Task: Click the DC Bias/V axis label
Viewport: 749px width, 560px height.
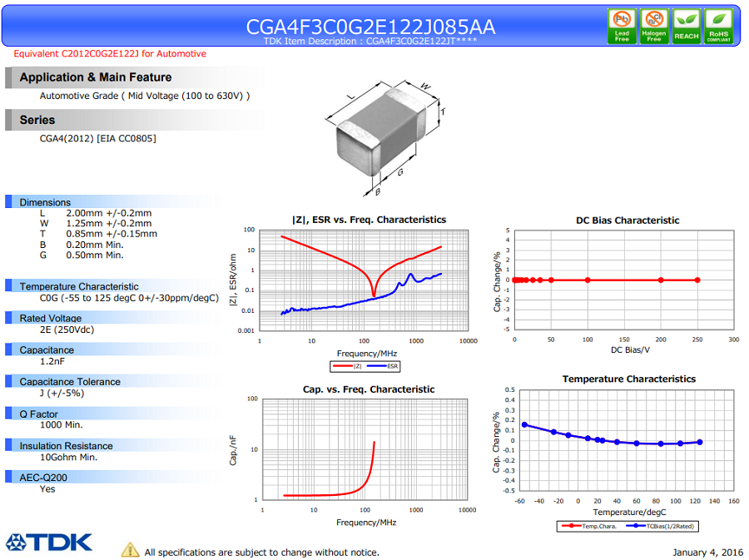Action: pyautogui.click(x=630, y=350)
